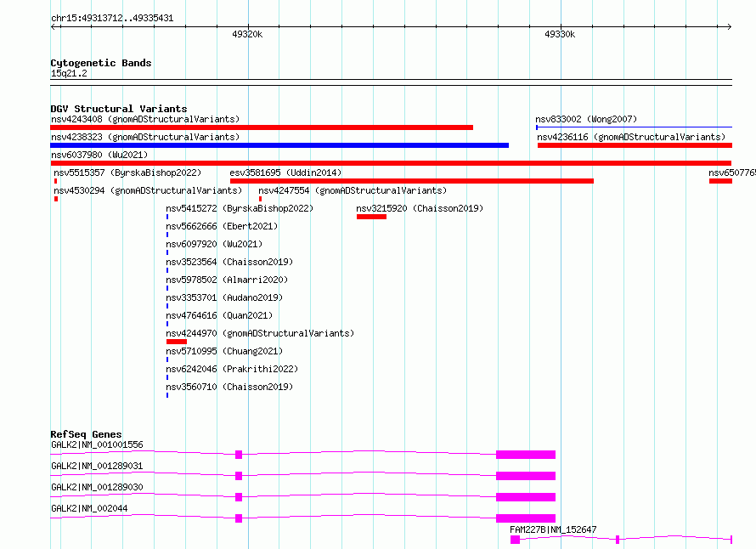Click the nsv4236116 variant label

pos(631,137)
